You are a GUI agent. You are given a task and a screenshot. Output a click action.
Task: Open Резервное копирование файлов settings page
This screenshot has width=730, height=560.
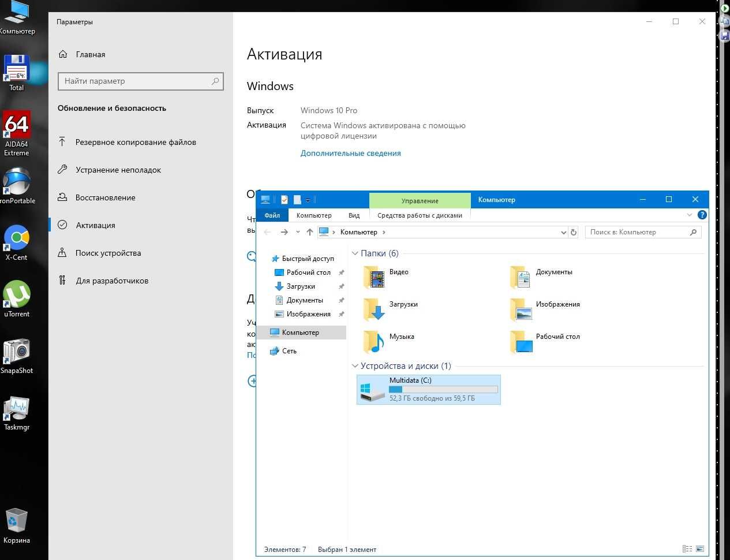point(136,142)
